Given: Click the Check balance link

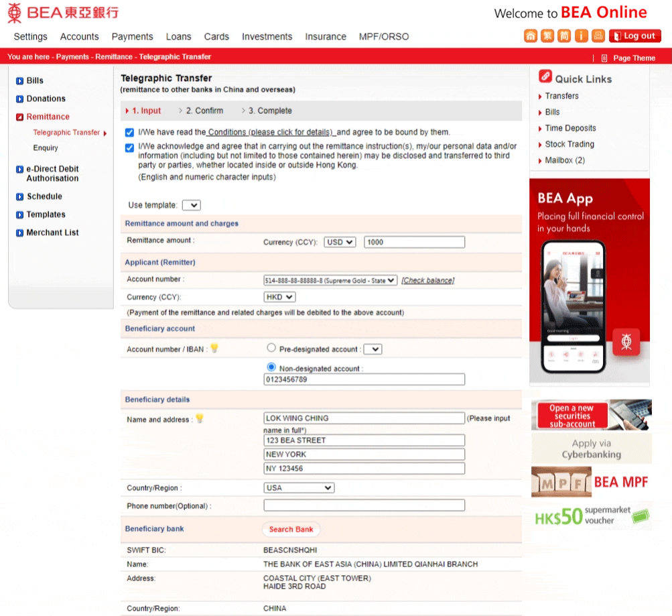Looking at the screenshot, I should pyautogui.click(x=427, y=280).
